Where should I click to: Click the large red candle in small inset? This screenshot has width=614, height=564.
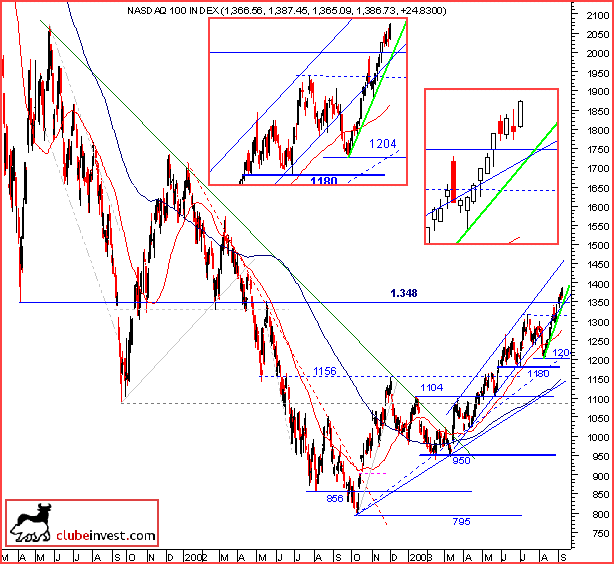tap(453, 180)
